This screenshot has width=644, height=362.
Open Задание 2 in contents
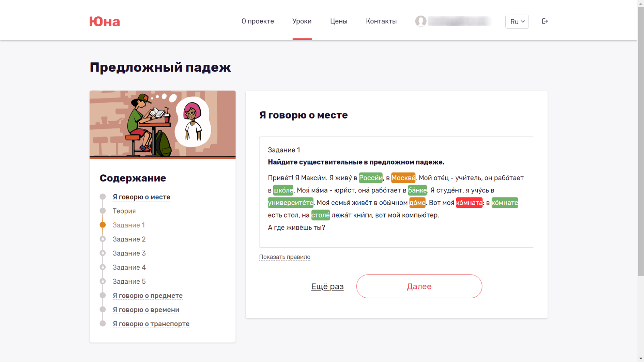[x=129, y=239]
